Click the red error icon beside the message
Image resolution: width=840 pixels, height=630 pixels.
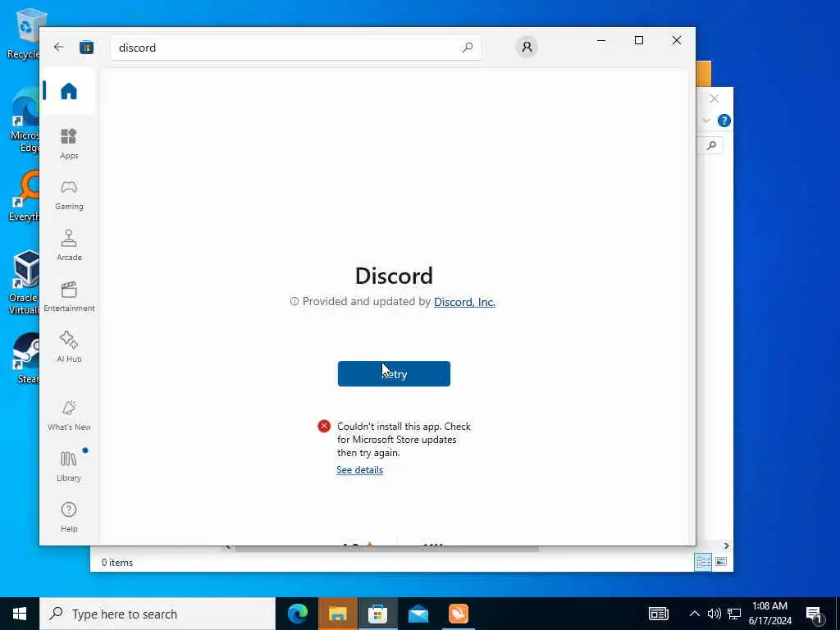click(x=323, y=426)
